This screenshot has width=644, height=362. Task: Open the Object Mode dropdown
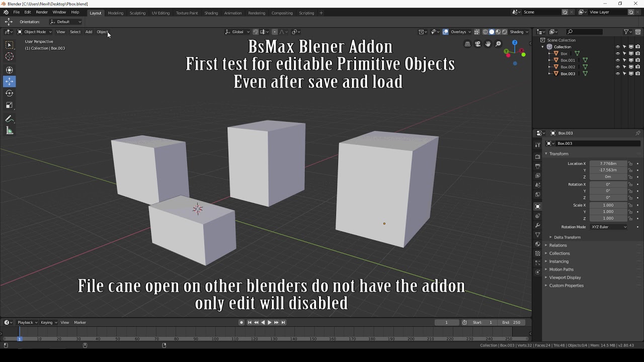(35, 32)
